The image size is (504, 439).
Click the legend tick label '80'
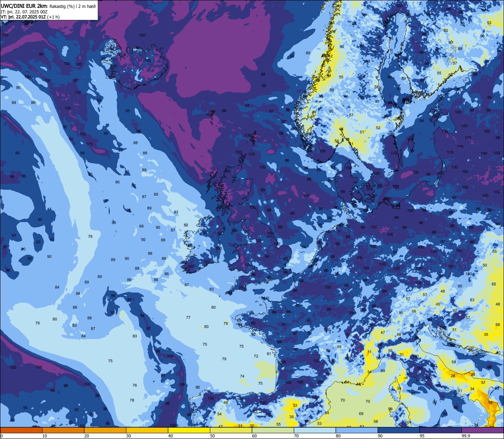tap(338, 436)
